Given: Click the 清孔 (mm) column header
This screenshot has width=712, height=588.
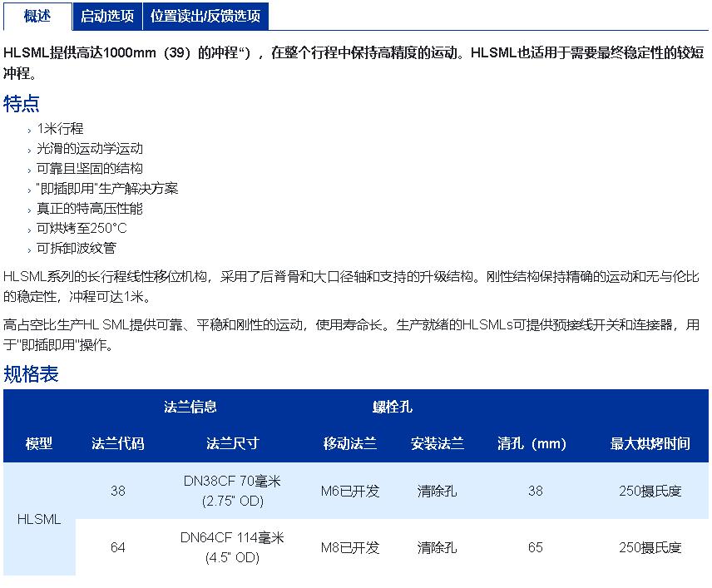Looking at the screenshot, I should tap(532, 443).
